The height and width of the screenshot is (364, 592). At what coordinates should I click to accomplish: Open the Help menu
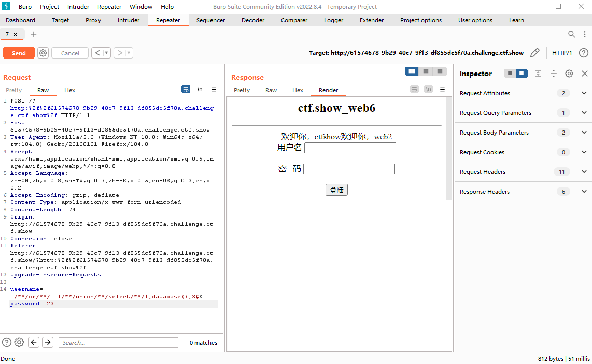point(167,6)
